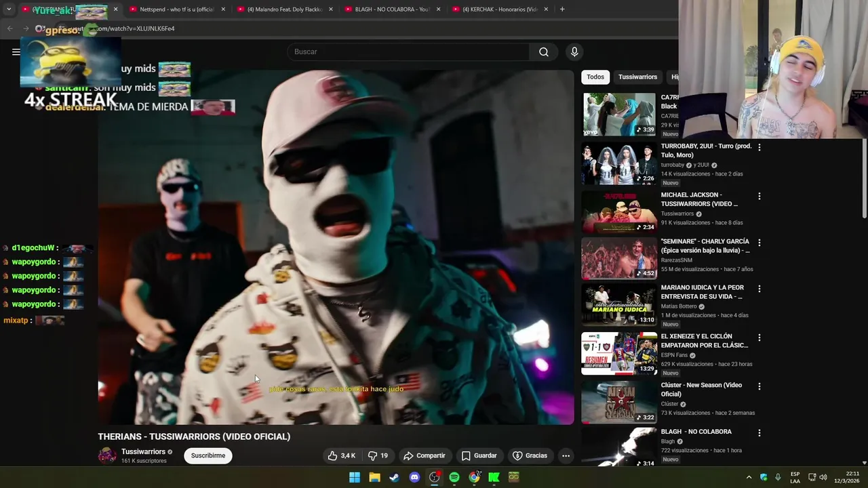868x488 pixels.
Task: Open the Kick app in the taskbar
Action: pos(494,477)
